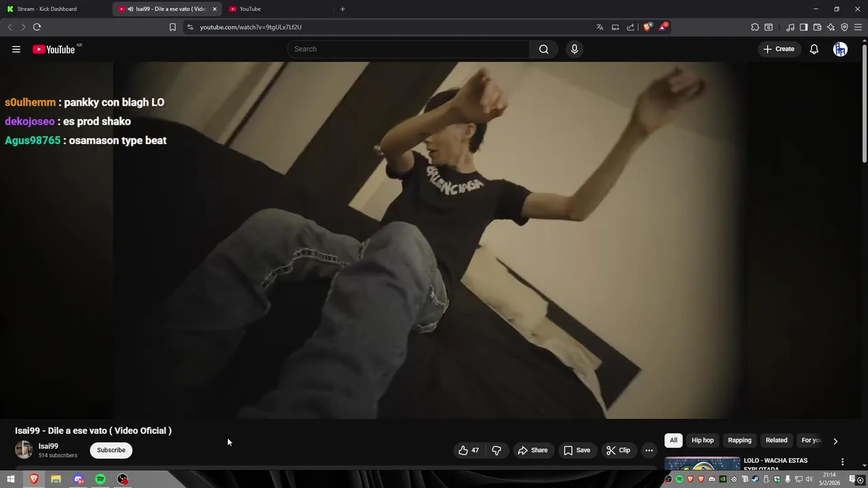
Task: Bookmark this page with bookmark icon
Action: (x=172, y=27)
